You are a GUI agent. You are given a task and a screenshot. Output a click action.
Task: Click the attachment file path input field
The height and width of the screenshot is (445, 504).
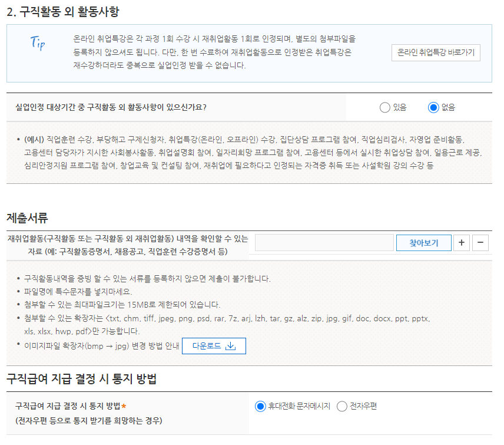click(x=323, y=242)
